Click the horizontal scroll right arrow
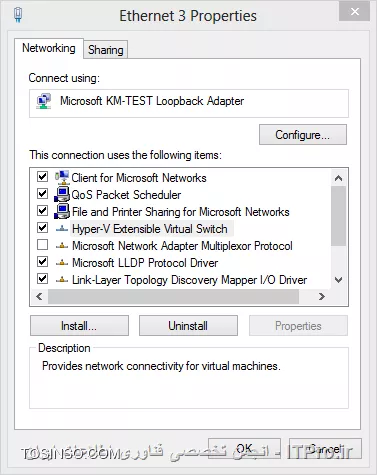 [x=321, y=296]
